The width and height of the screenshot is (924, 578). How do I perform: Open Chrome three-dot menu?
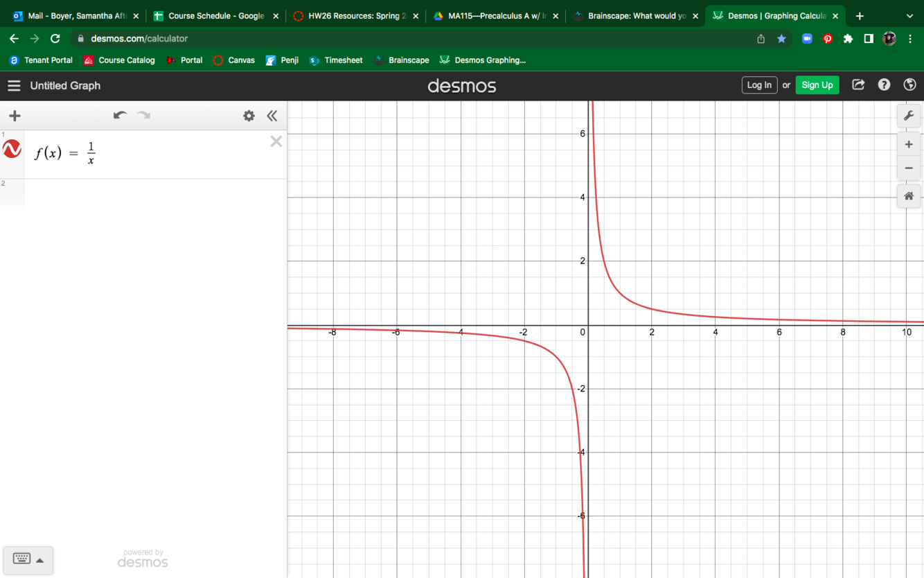910,39
